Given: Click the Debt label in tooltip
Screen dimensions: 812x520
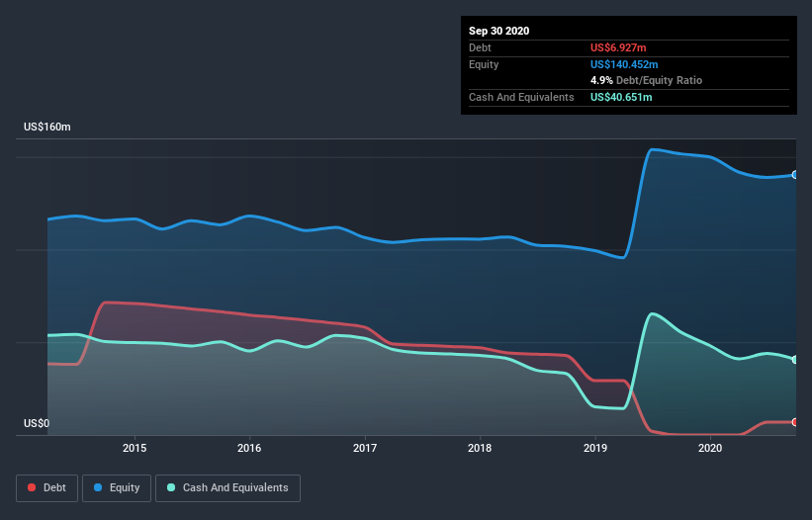Looking at the screenshot, I should (x=480, y=47).
